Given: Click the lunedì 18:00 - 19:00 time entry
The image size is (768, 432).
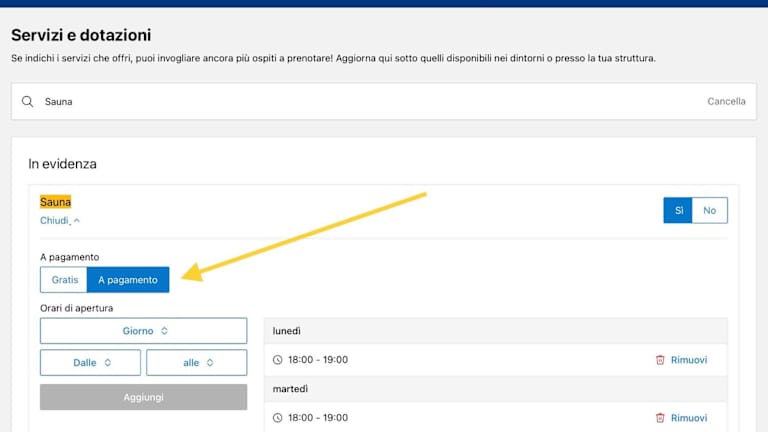Looking at the screenshot, I should coord(317,360).
